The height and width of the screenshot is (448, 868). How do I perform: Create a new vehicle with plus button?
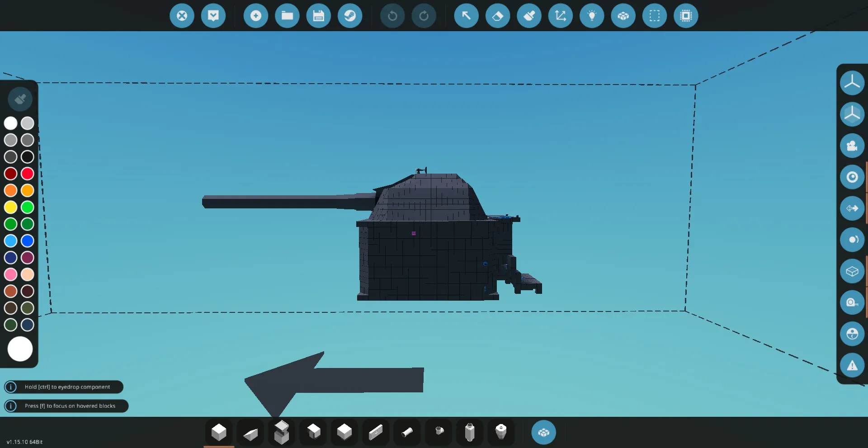256,16
